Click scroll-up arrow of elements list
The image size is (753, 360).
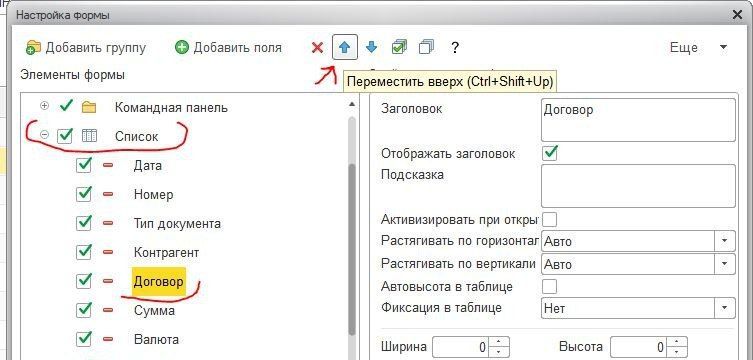[352, 104]
